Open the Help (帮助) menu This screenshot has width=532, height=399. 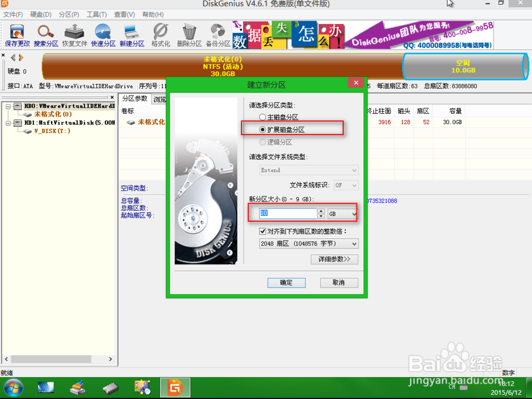tap(153, 14)
